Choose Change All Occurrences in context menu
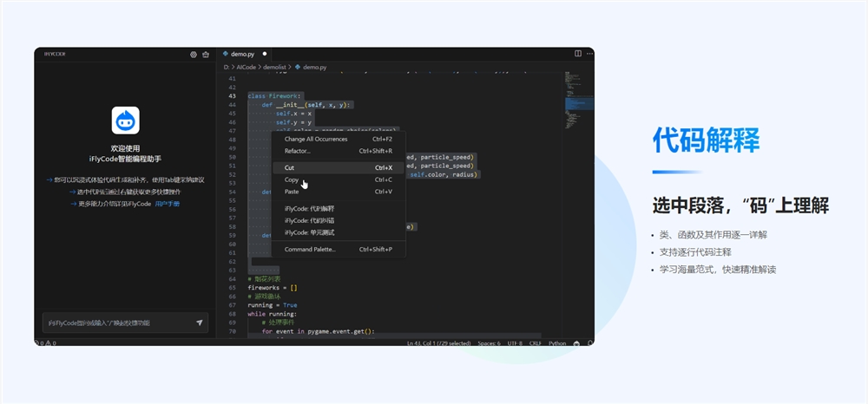 click(339, 140)
